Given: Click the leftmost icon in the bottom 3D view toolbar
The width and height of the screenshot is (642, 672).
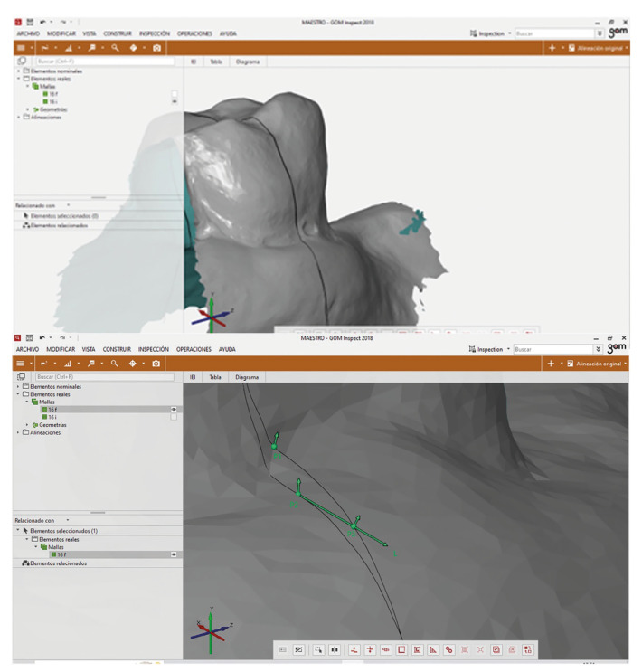Looking at the screenshot, I should tap(283, 649).
